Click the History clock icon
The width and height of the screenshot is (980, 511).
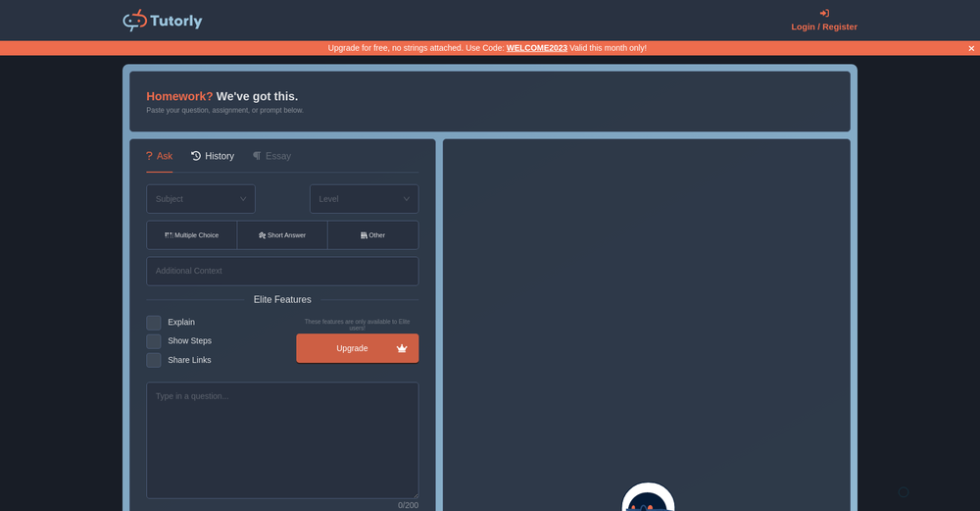pyautogui.click(x=196, y=156)
